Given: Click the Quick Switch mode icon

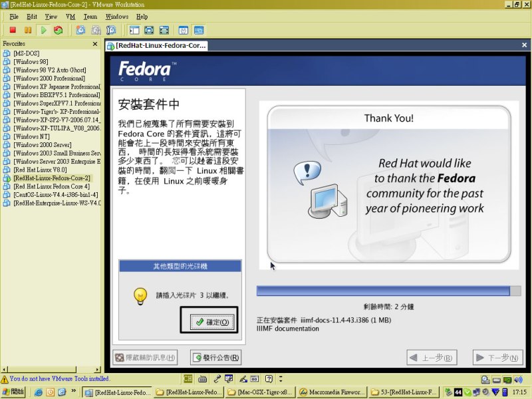Looking at the screenshot, I should (x=164, y=30).
